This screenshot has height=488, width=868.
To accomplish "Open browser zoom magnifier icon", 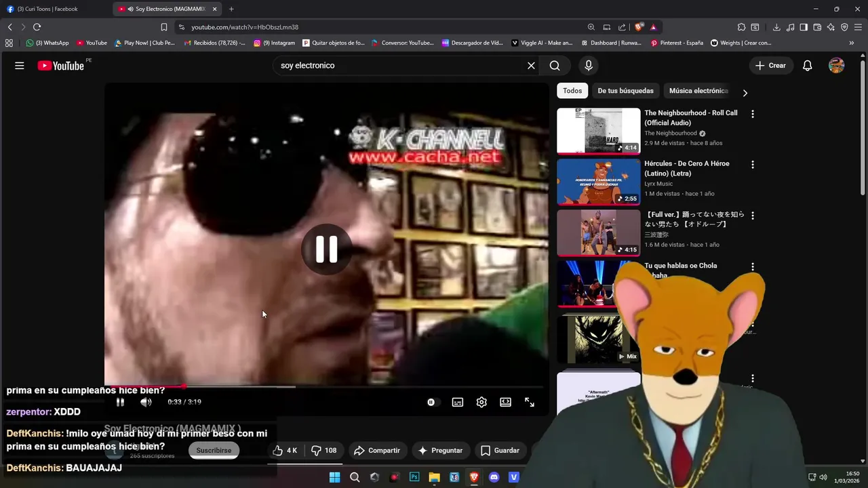I will click(x=591, y=27).
